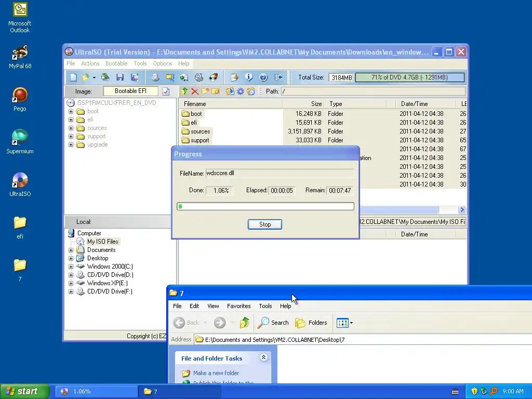Expand the efi folder in image tree
Screen dimensions: 532x399
point(71,119)
